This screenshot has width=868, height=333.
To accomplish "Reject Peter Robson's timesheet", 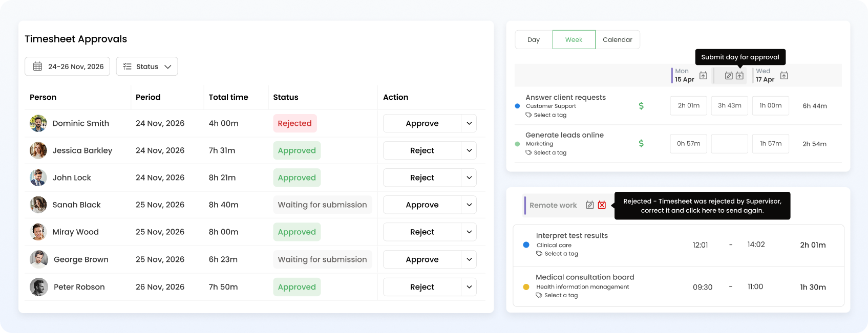I will [422, 287].
